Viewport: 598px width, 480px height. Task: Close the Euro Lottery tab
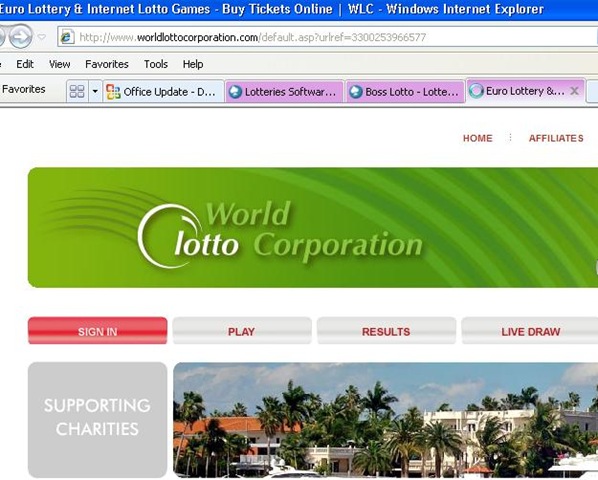tap(574, 91)
